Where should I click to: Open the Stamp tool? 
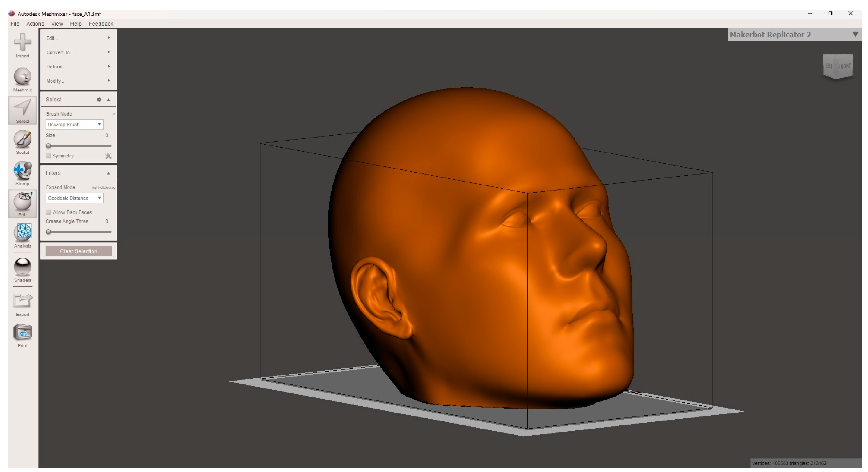(x=22, y=170)
